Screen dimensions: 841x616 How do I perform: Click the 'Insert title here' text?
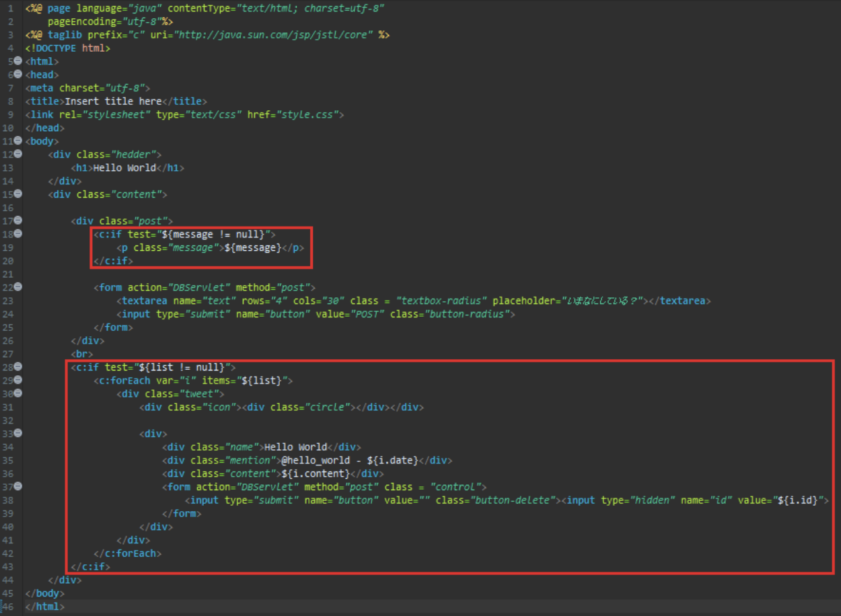pyautogui.click(x=113, y=102)
